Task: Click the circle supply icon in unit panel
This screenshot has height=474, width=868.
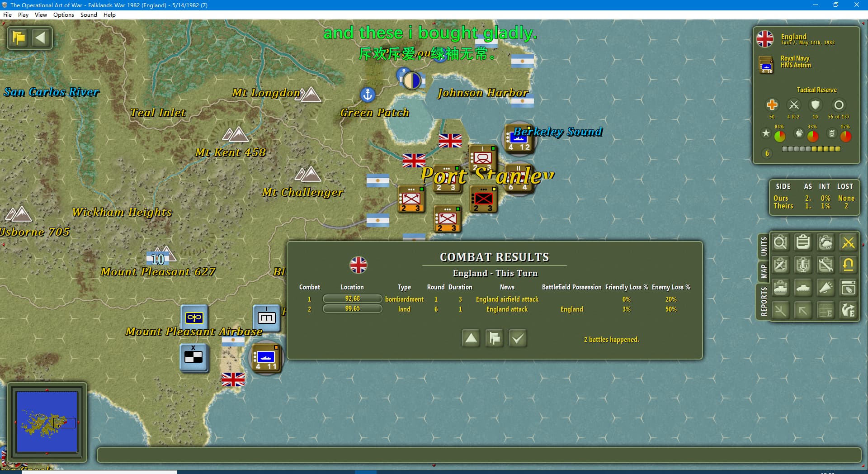Action: coord(839,105)
